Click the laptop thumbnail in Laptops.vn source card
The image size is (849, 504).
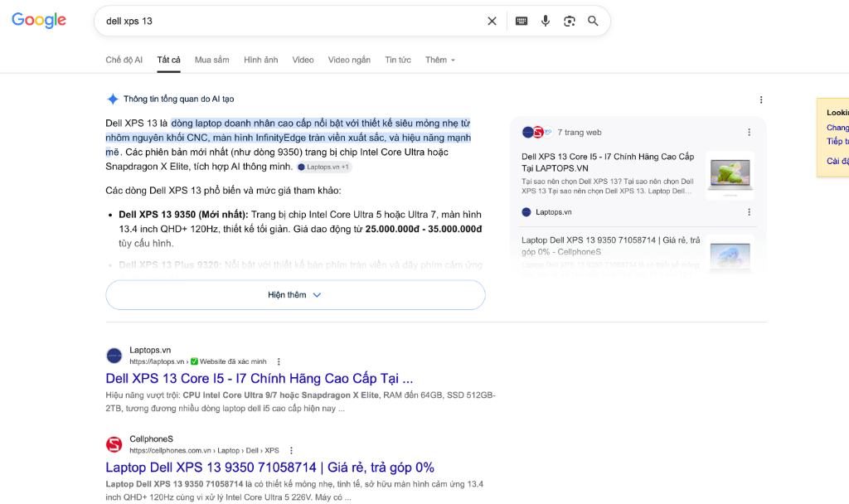click(x=730, y=176)
